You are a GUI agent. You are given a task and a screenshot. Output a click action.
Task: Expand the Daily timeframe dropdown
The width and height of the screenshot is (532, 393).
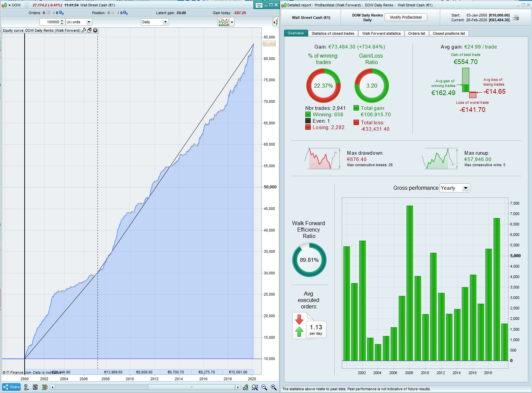[x=155, y=22]
